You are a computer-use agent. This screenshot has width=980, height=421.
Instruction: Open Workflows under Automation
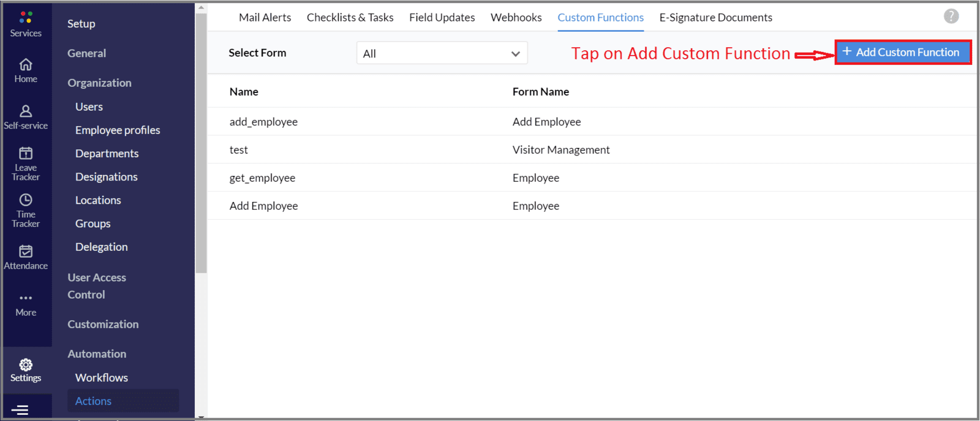[x=102, y=378]
